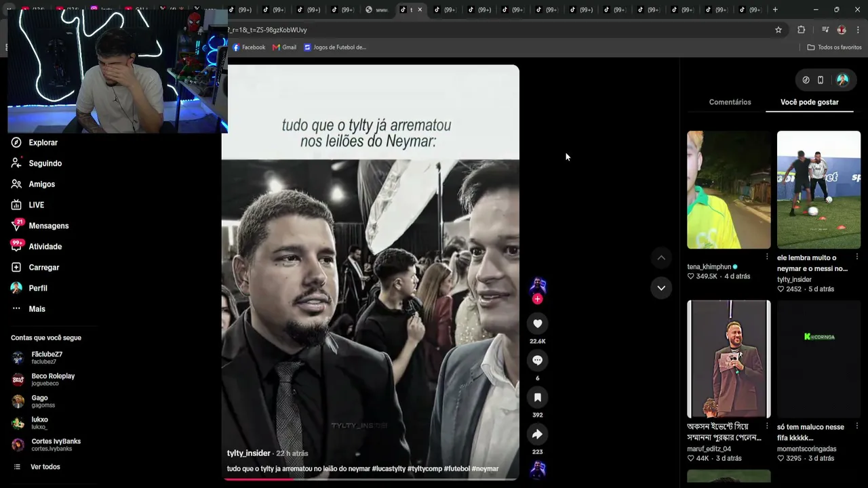This screenshot has width=868, height=488.
Task: Save the video with the bookmark icon
Action: [537, 397]
